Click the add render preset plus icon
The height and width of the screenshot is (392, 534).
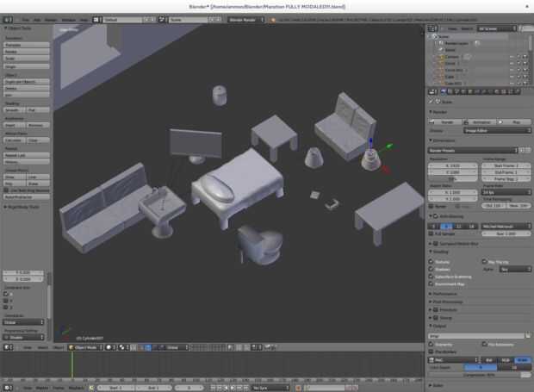click(x=523, y=150)
